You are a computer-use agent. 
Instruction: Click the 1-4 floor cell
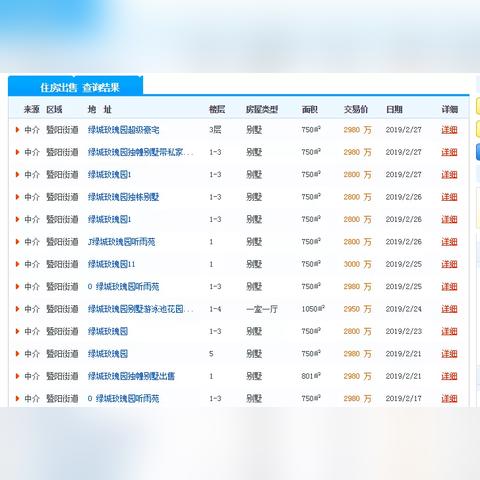coord(215,309)
